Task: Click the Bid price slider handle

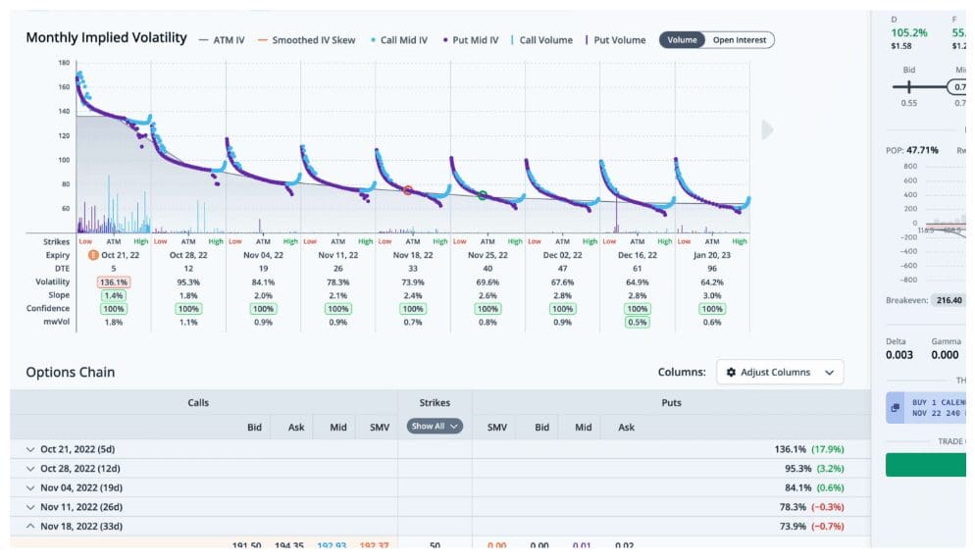Action: click(x=909, y=87)
